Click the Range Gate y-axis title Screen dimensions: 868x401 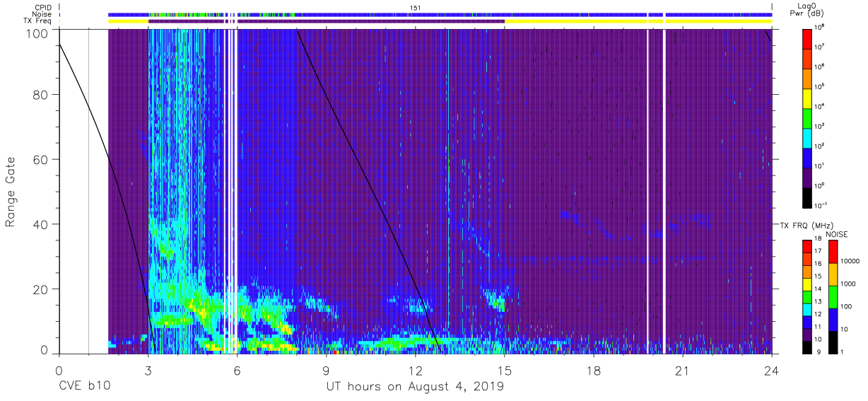point(11,192)
